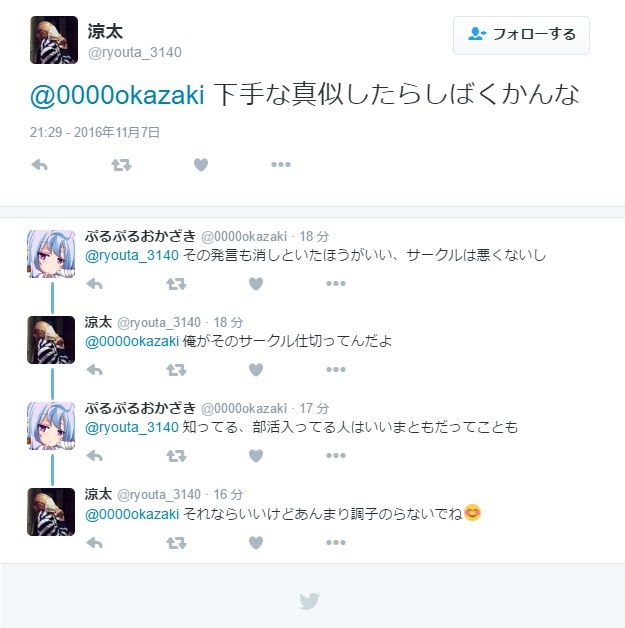The width and height of the screenshot is (625, 628).
Task: Open the more options on the first ぷるぷるおかざき reply
Action: 336,284
